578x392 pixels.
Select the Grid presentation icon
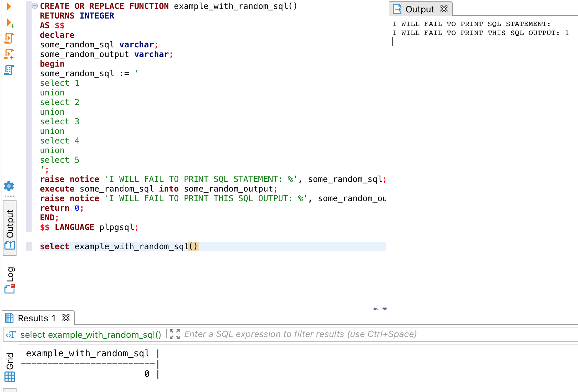10,377
